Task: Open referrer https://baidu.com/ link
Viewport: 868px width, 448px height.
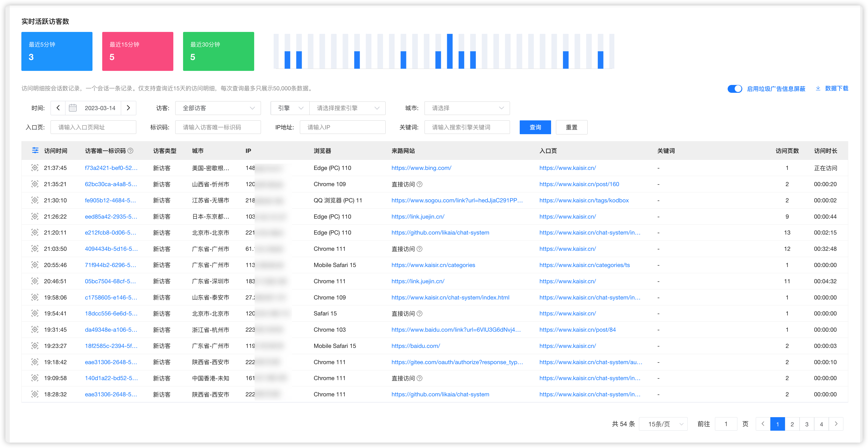Action: [415, 346]
